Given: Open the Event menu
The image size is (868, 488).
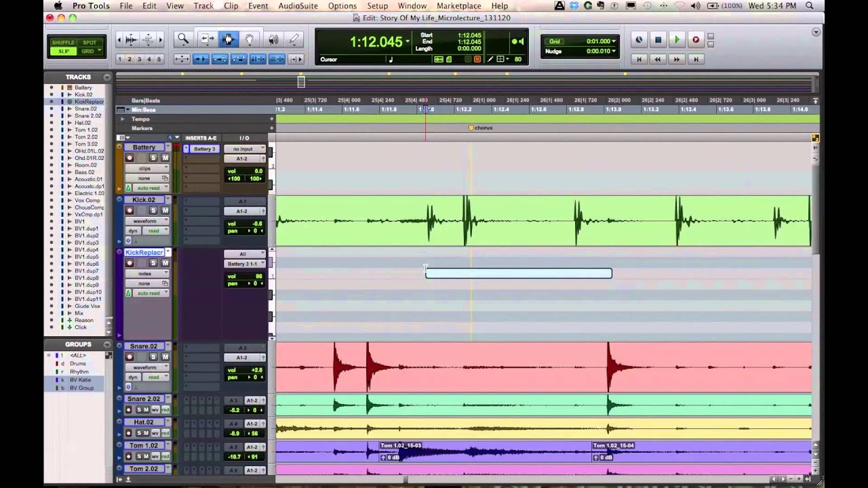Looking at the screenshot, I should coord(258,5).
